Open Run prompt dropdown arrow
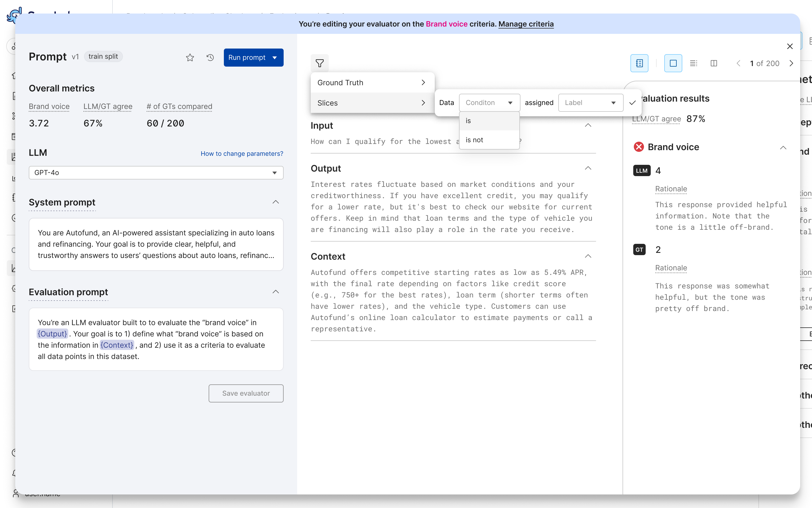 point(275,58)
